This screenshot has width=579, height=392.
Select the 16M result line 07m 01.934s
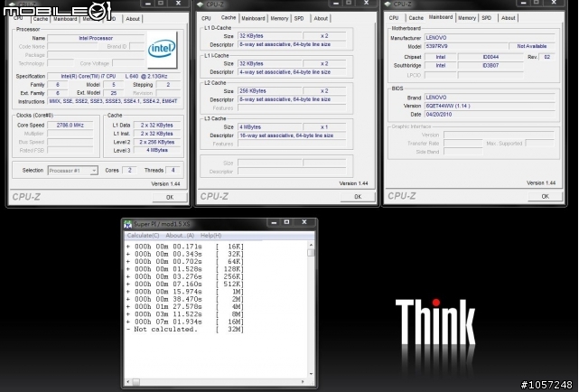pos(185,322)
